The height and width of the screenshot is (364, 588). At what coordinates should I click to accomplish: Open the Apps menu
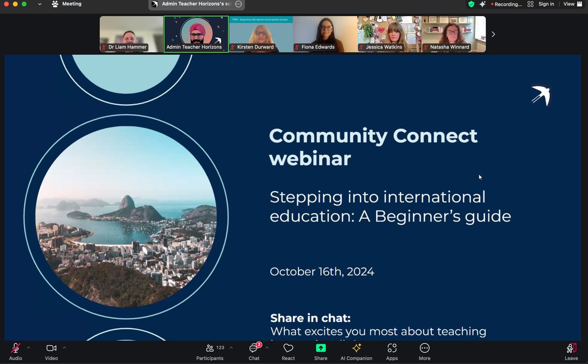coord(392,351)
